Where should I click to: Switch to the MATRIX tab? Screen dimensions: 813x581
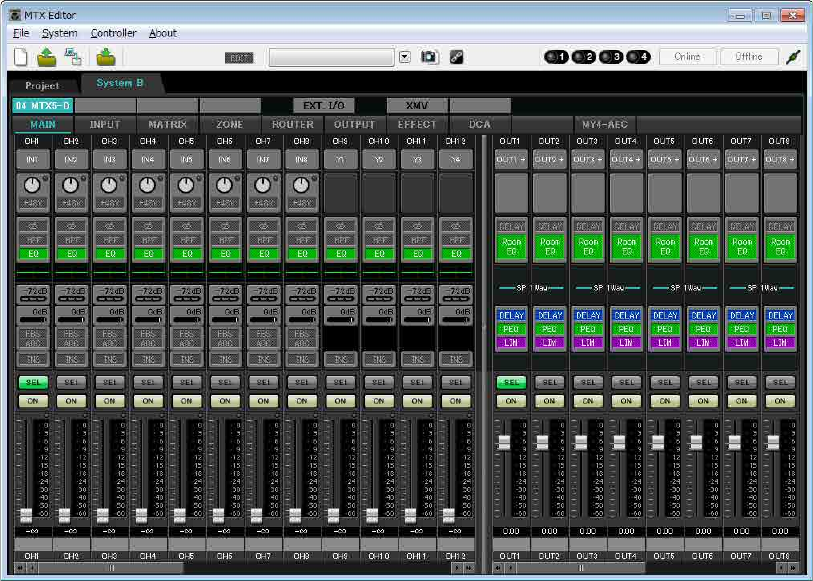[167, 124]
